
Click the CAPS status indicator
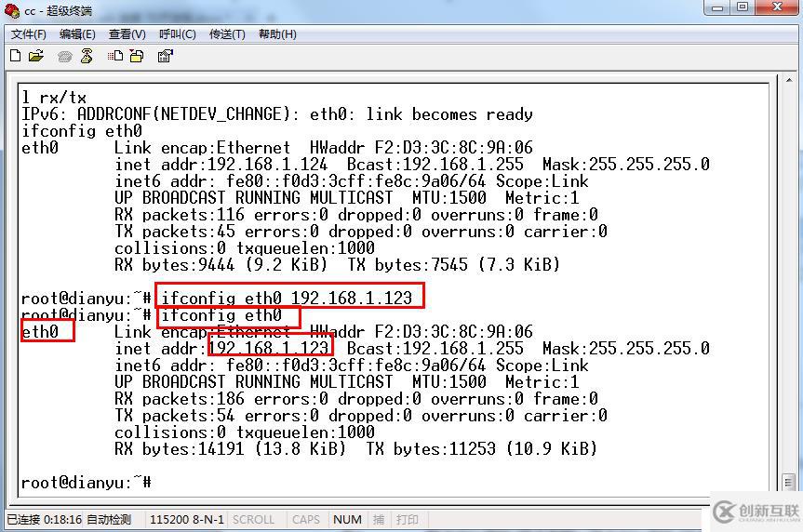306,520
